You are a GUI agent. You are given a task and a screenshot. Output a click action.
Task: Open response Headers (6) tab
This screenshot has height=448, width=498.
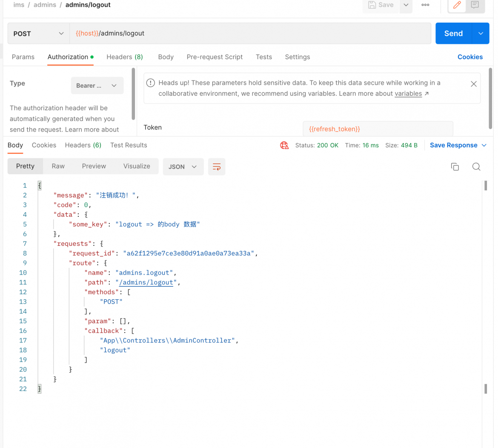point(83,145)
